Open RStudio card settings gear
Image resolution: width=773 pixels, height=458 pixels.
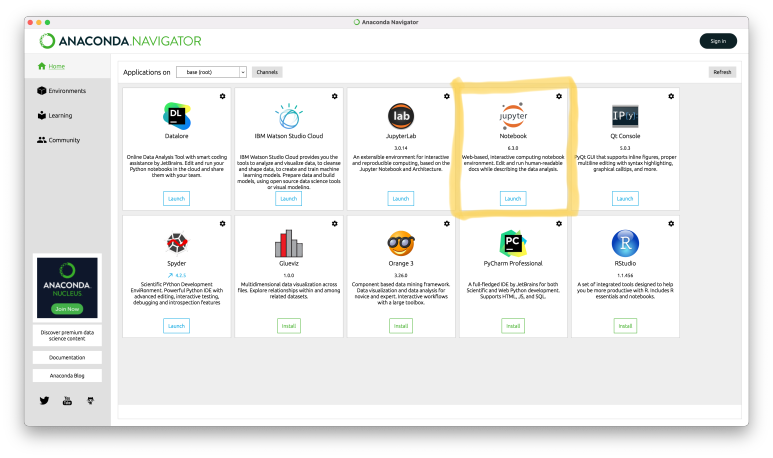671,223
